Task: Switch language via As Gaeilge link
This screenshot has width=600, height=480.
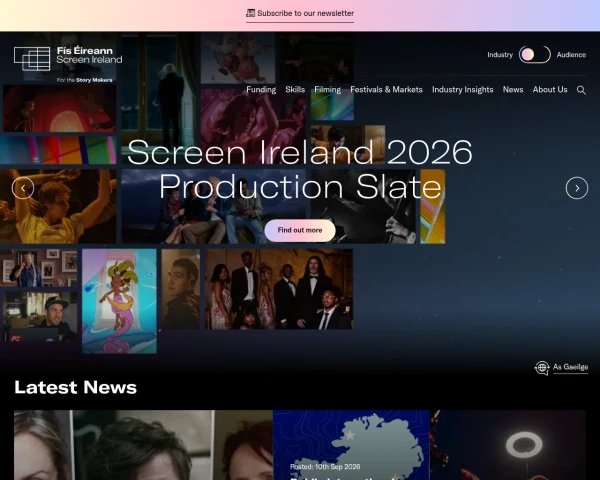Action: pos(570,367)
